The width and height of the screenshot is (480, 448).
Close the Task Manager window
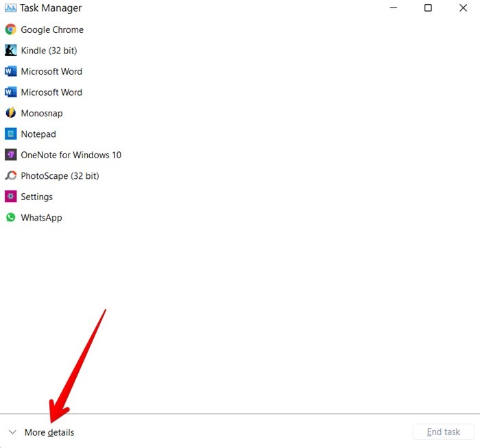click(463, 8)
